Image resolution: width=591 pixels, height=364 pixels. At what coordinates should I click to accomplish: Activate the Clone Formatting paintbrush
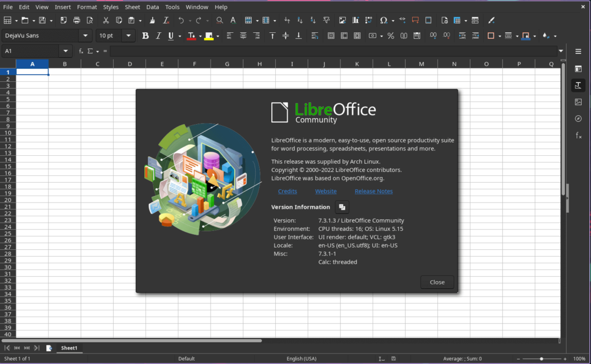coord(152,20)
